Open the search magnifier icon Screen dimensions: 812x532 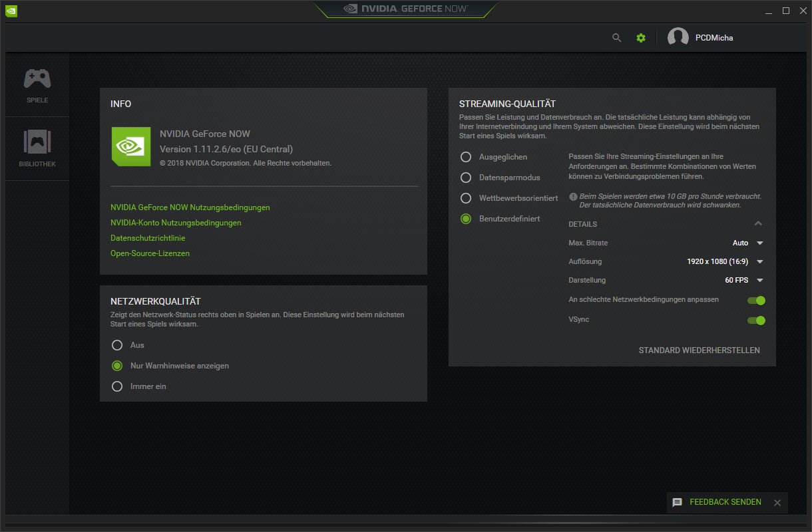617,38
